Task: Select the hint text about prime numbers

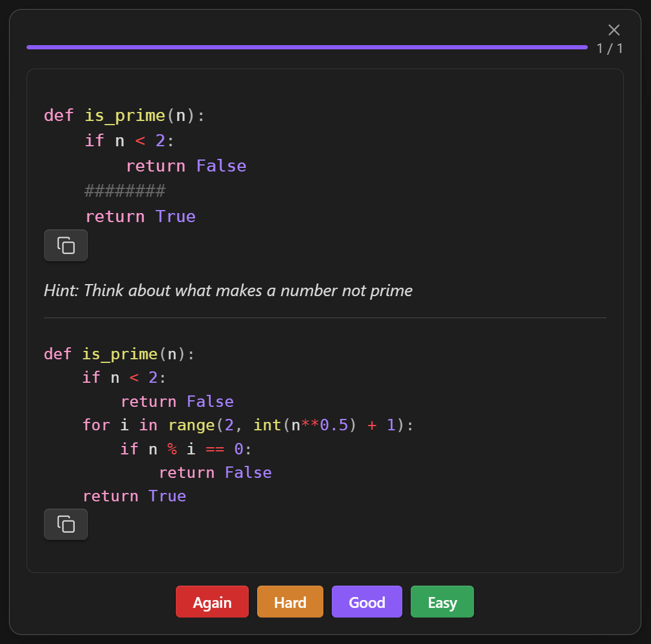Action: [228, 290]
